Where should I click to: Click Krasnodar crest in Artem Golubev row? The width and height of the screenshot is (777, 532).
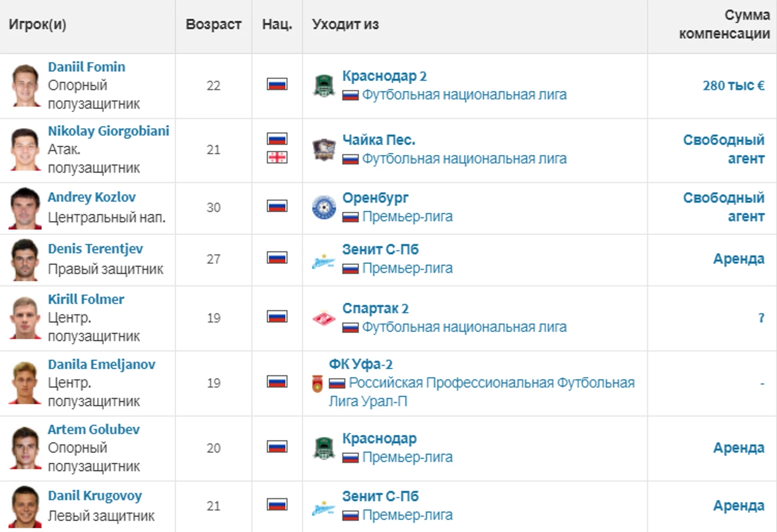tap(324, 448)
